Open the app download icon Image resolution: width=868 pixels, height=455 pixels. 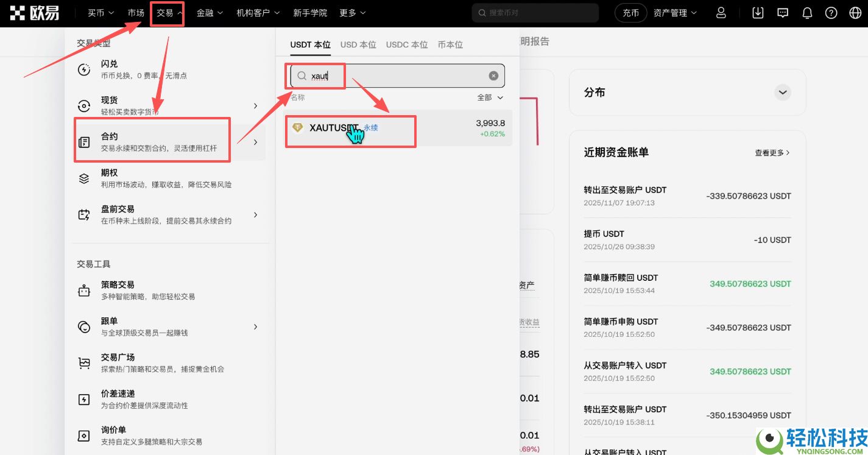(x=758, y=12)
